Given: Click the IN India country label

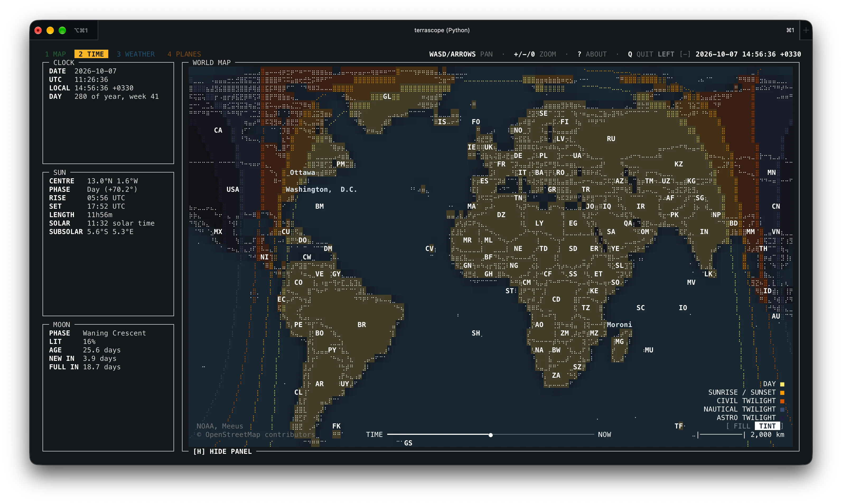Looking at the screenshot, I should [704, 232].
